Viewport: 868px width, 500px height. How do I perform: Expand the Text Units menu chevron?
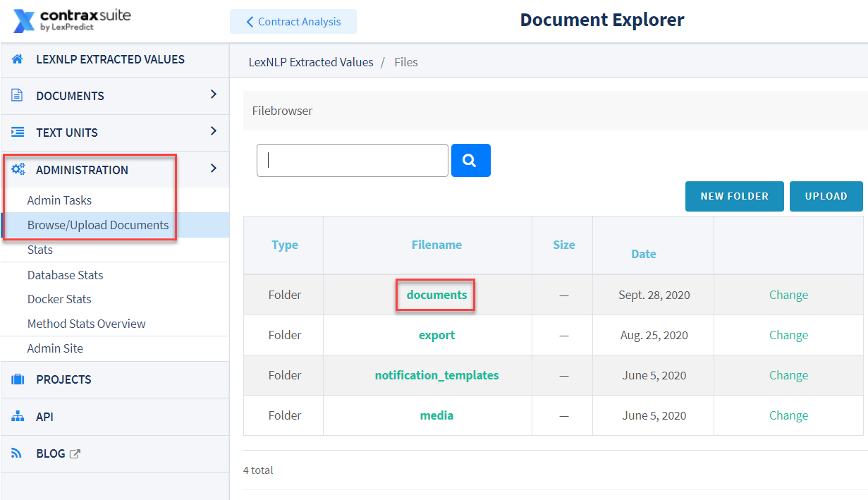coord(214,131)
